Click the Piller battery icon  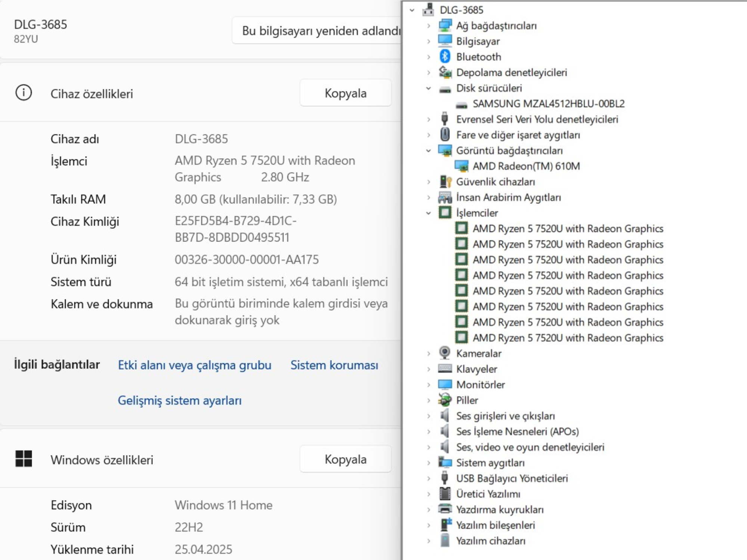click(x=445, y=400)
